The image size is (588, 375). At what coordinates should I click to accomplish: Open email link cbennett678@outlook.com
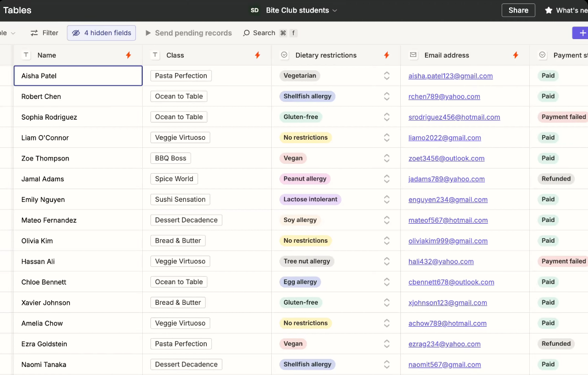click(451, 282)
